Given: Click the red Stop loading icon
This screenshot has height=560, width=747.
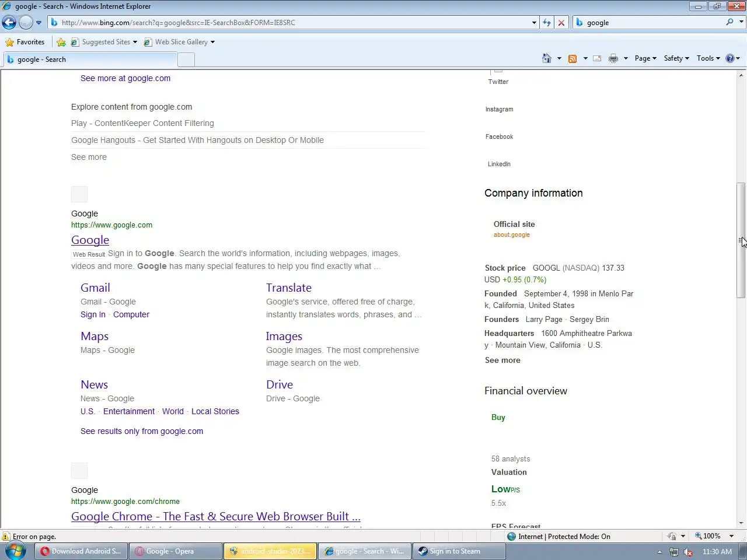Looking at the screenshot, I should 561,22.
